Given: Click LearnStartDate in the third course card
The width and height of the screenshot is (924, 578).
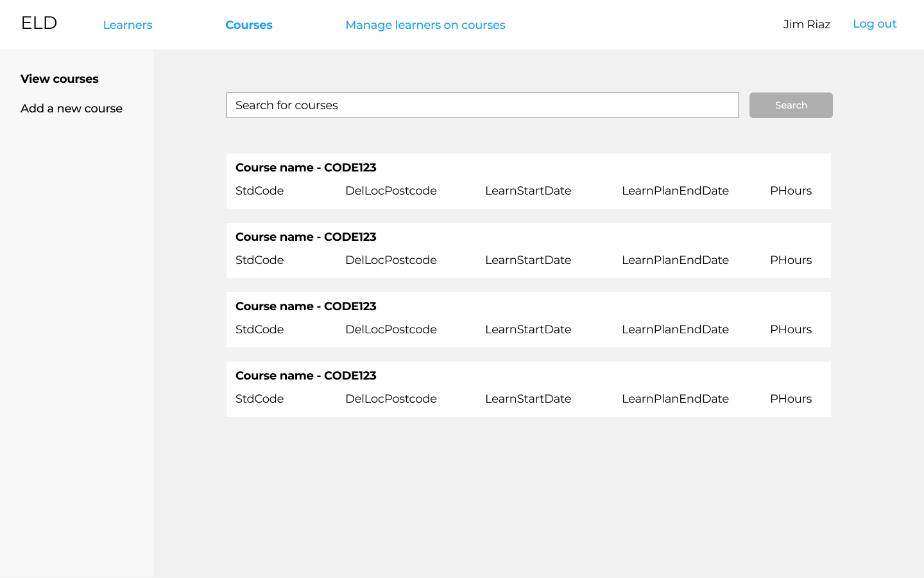Looking at the screenshot, I should 527,329.
